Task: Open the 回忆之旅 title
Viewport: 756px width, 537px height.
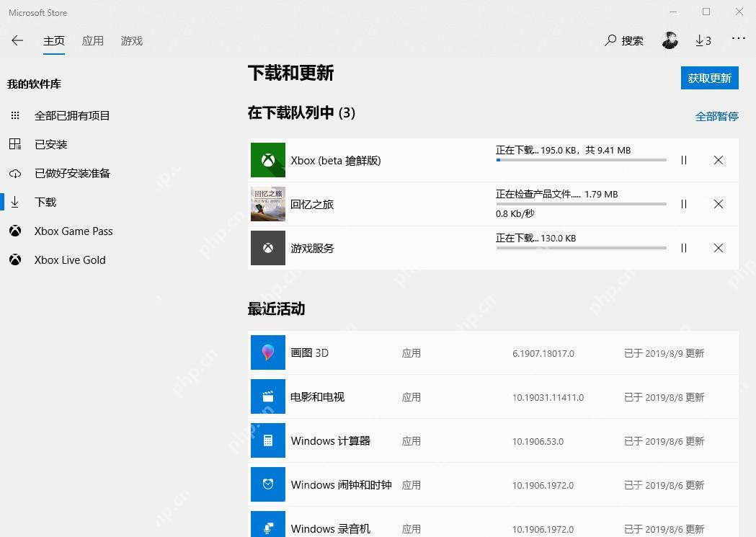Action: click(x=312, y=205)
